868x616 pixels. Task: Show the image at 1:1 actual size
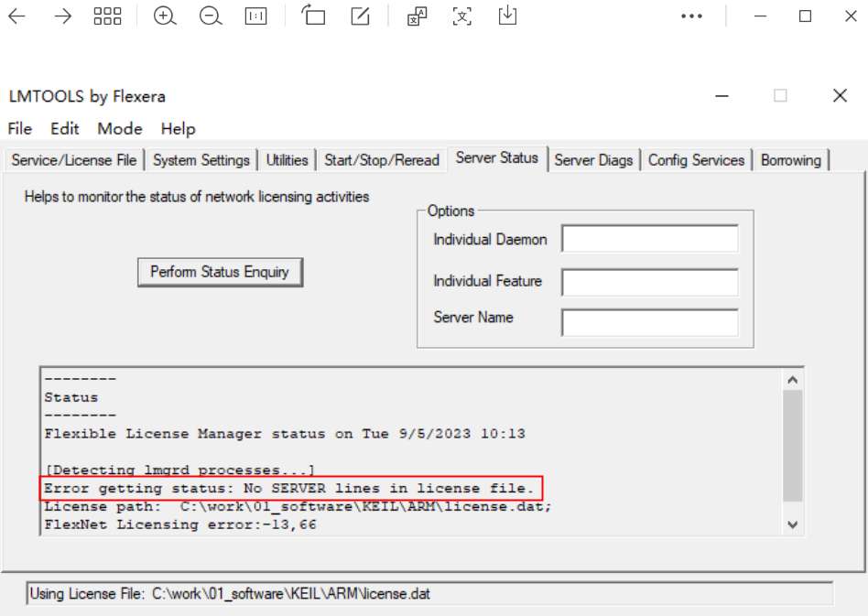[256, 16]
